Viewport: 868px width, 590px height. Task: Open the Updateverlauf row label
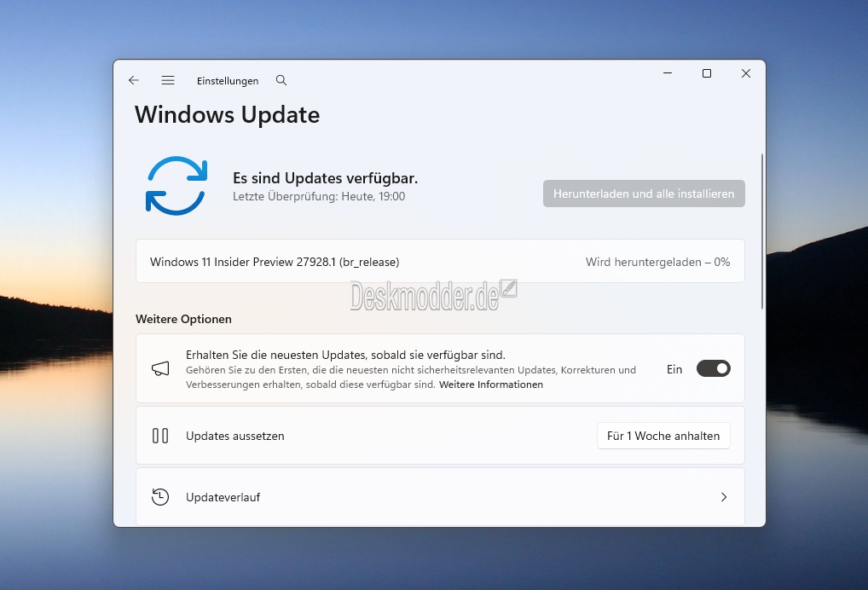pyautogui.click(x=223, y=497)
